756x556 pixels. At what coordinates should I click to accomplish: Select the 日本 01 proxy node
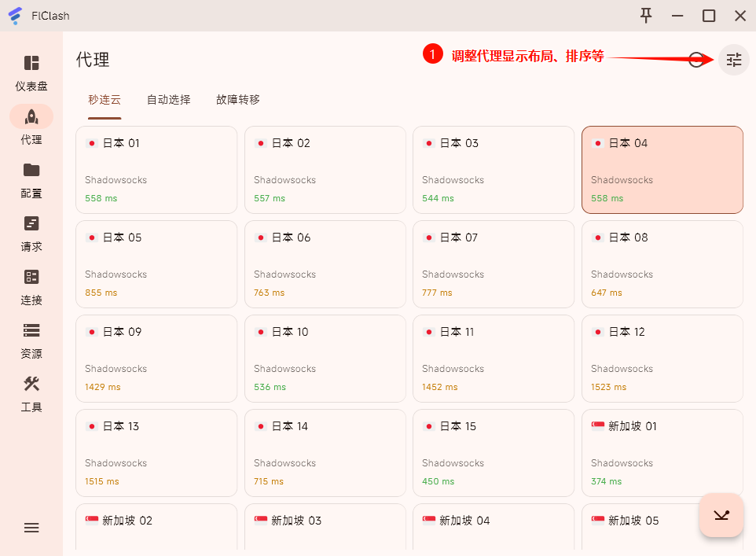point(156,169)
